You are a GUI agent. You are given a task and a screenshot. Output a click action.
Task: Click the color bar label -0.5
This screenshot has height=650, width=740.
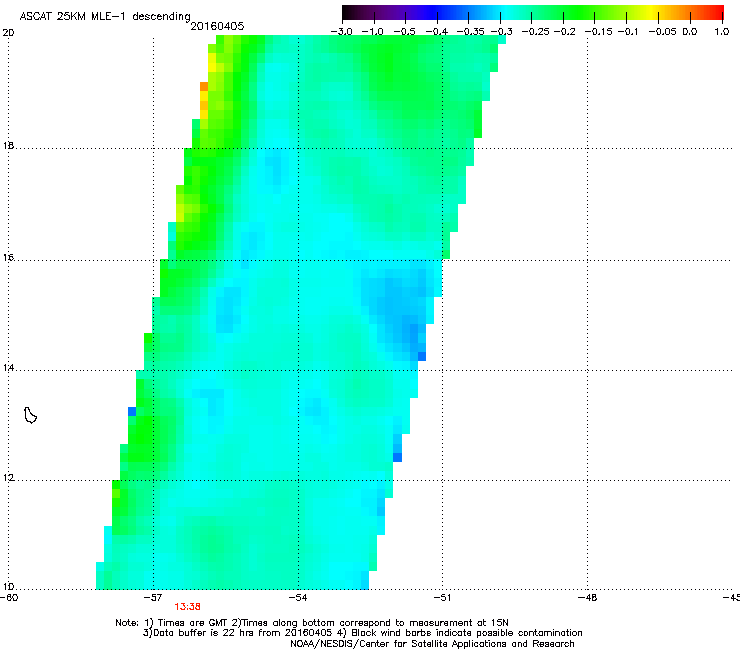404,32
